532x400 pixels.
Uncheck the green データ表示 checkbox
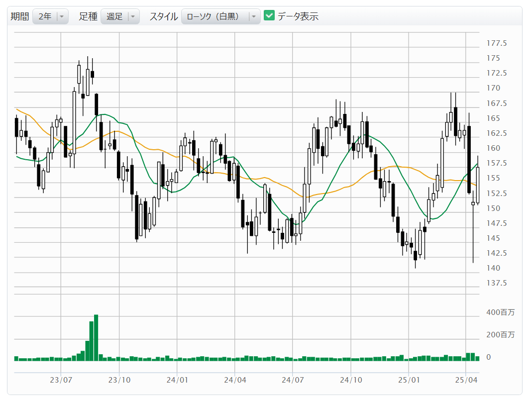point(269,16)
